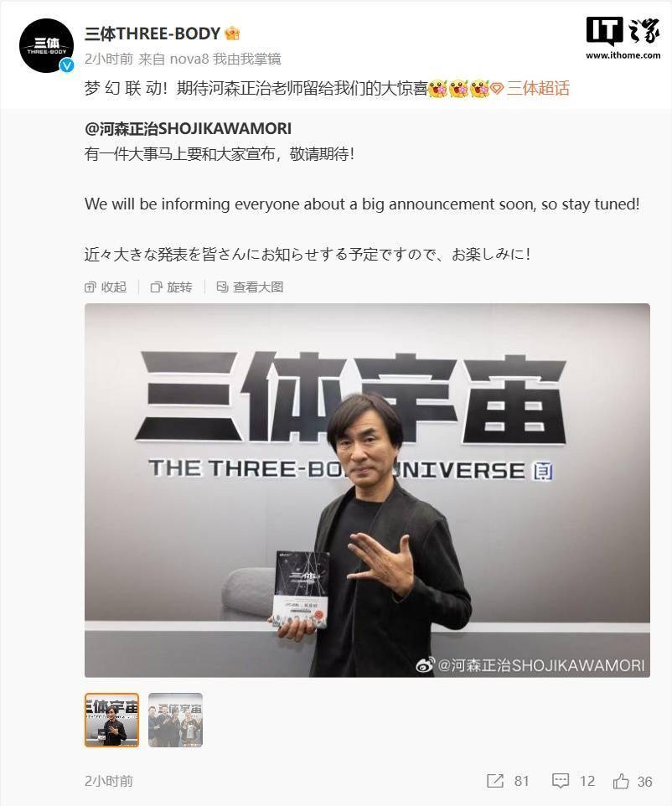The height and width of the screenshot is (806, 672).
Task: Click the blue verified badge on avatar
Action: pyautogui.click(x=67, y=65)
